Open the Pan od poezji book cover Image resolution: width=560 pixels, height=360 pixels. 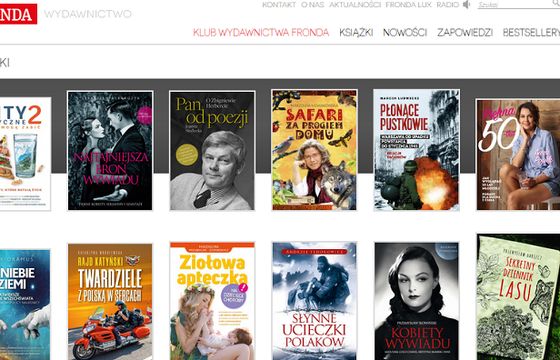point(212,151)
